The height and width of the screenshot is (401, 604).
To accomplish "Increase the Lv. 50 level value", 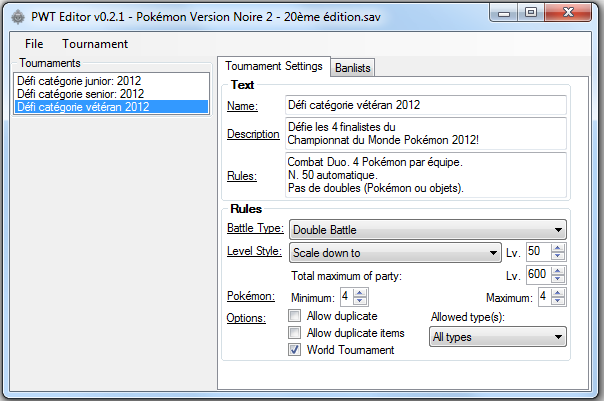I will click(558, 248).
